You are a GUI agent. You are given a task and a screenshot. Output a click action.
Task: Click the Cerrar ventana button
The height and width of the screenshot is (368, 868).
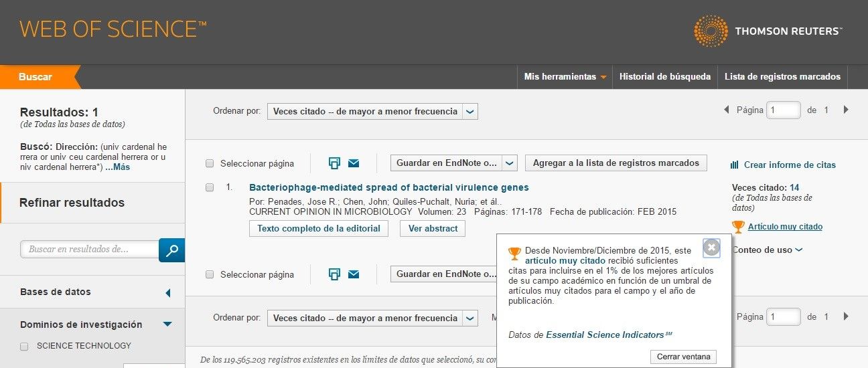[683, 357]
